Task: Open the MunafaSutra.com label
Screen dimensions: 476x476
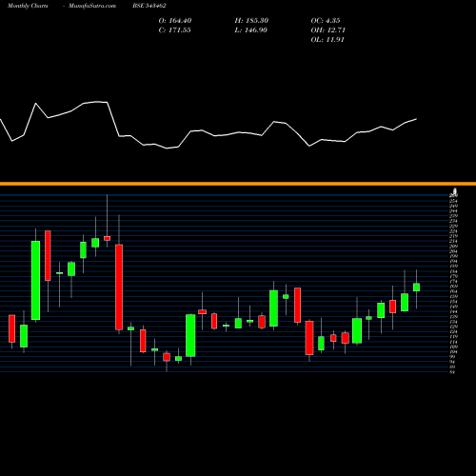Action: (92, 6)
